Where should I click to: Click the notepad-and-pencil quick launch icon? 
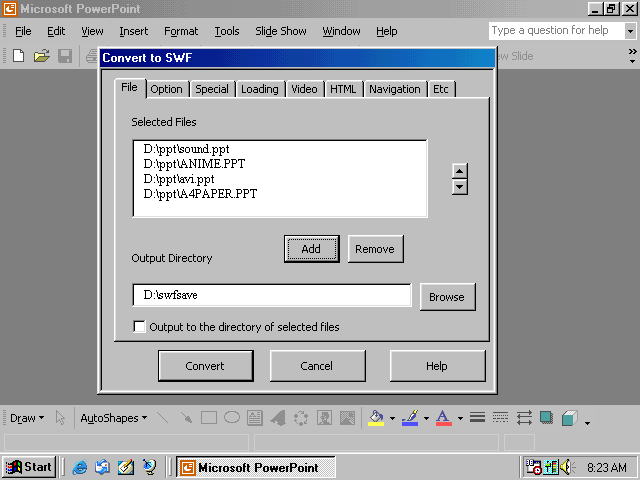126,467
